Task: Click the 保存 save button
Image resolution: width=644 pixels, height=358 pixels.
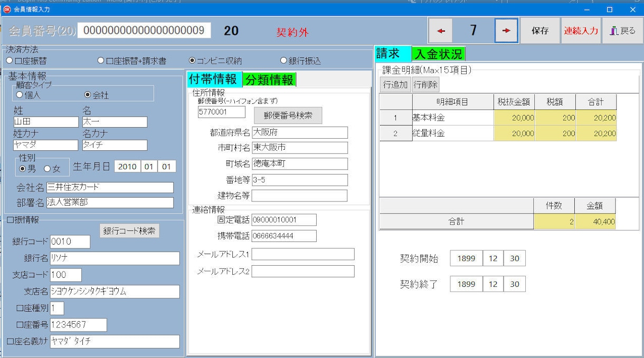Action: [540, 31]
